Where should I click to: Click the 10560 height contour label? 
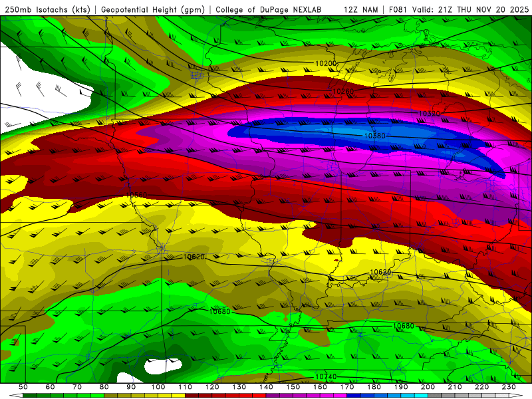pyautogui.click(x=136, y=195)
